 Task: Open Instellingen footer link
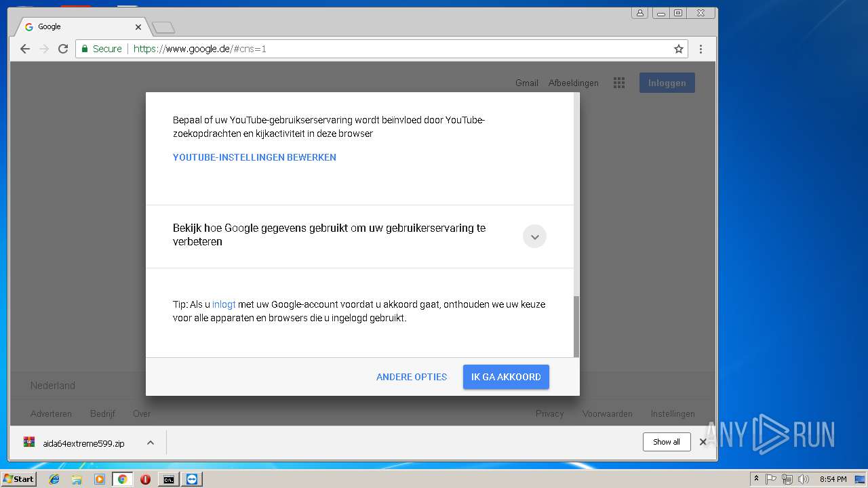tap(673, 413)
